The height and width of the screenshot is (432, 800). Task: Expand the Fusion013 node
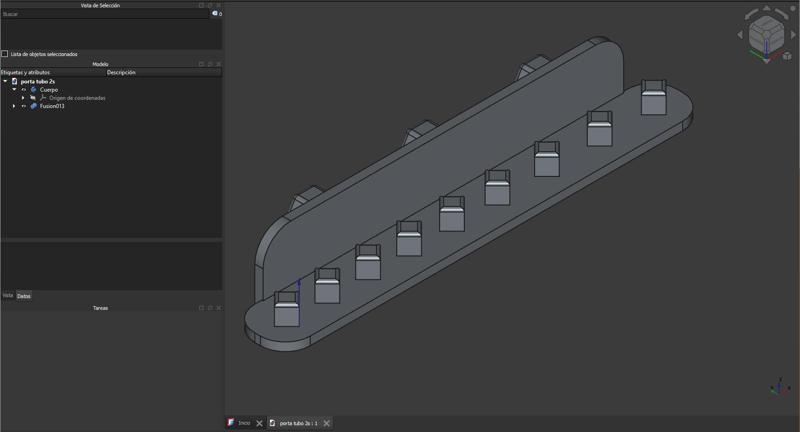(x=14, y=106)
